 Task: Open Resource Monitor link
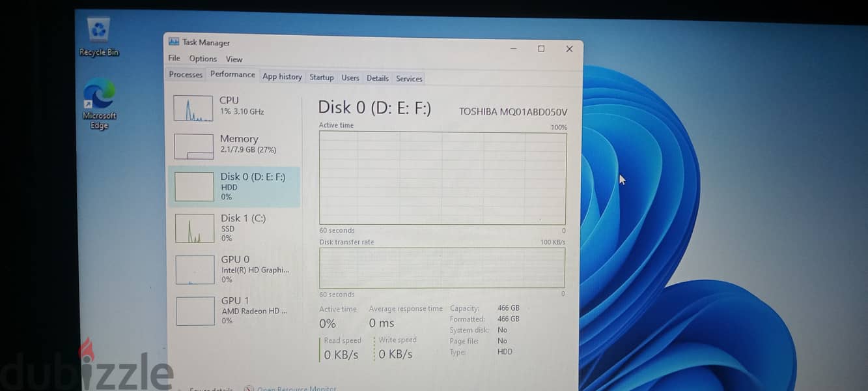(x=296, y=389)
